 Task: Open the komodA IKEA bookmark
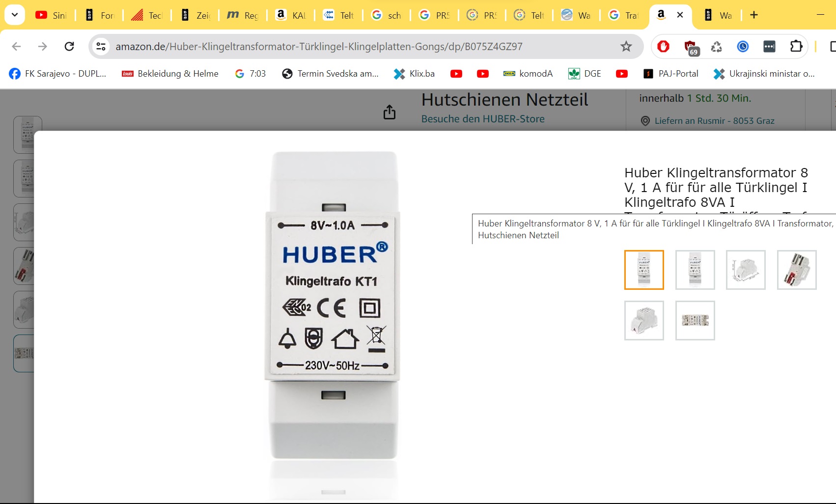point(528,74)
